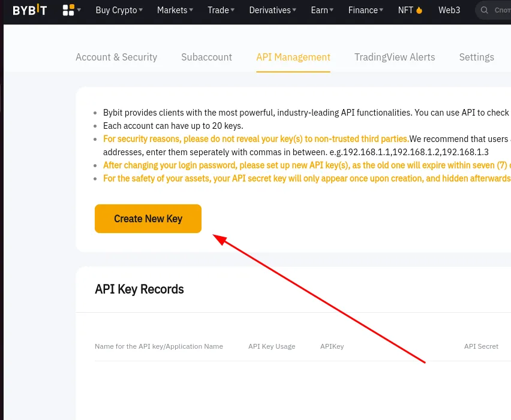Image resolution: width=511 pixels, height=420 pixels.
Task: Select the API Management tab
Action: pos(293,58)
